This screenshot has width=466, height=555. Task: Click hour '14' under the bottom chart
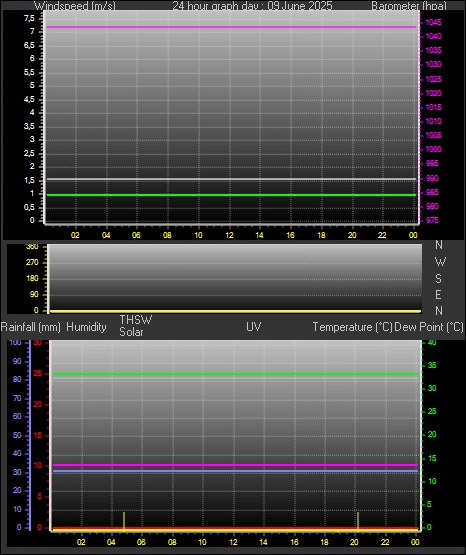pos(263,542)
